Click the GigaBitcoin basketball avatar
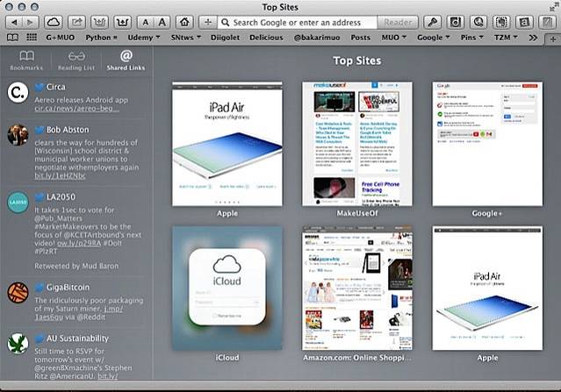 [18, 293]
